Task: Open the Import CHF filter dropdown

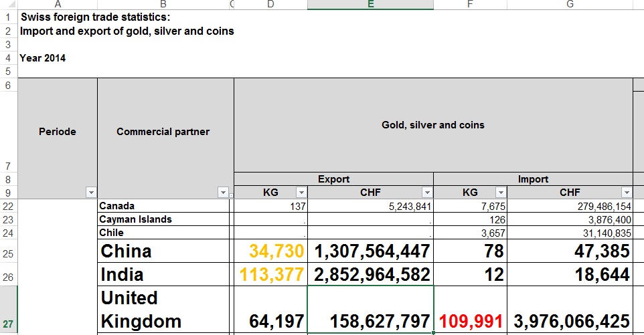Action: coord(626,193)
